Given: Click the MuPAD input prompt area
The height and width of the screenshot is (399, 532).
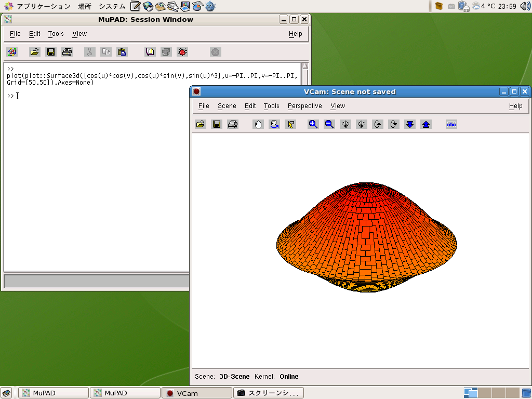Looking at the screenshot, I should 52,96.
